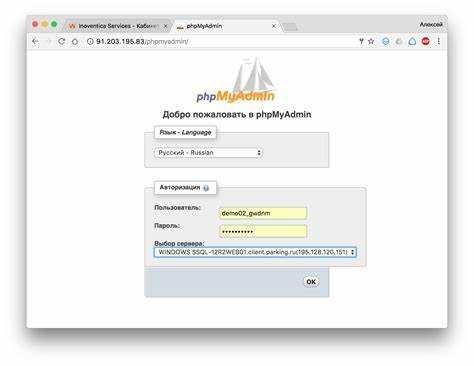The height and width of the screenshot is (366, 474).
Task: Go back with the browser back arrow
Action: [x=35, y=41]
